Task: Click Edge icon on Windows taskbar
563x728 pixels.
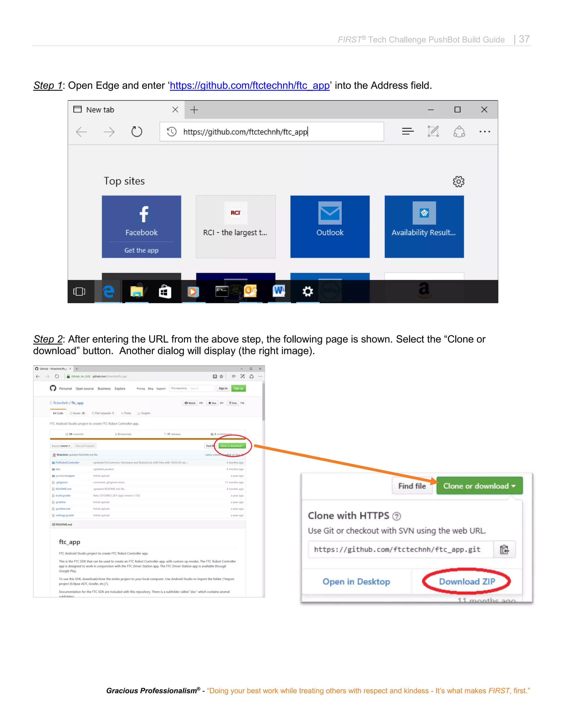Action: tap(108, 292)
